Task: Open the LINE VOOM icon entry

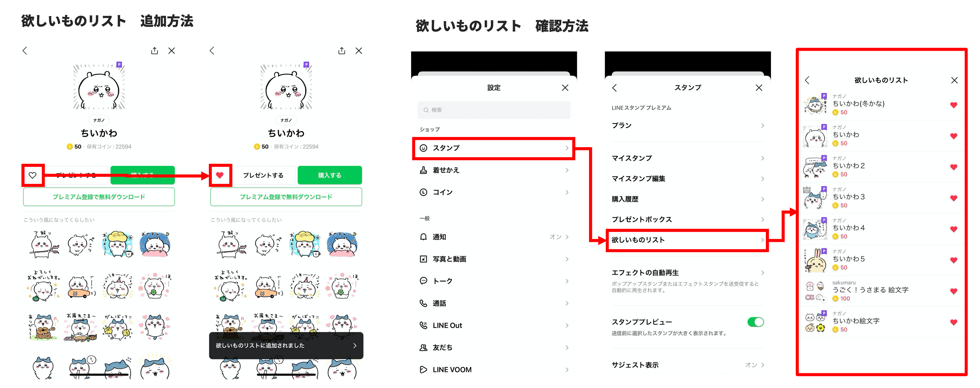Action: 423,369
